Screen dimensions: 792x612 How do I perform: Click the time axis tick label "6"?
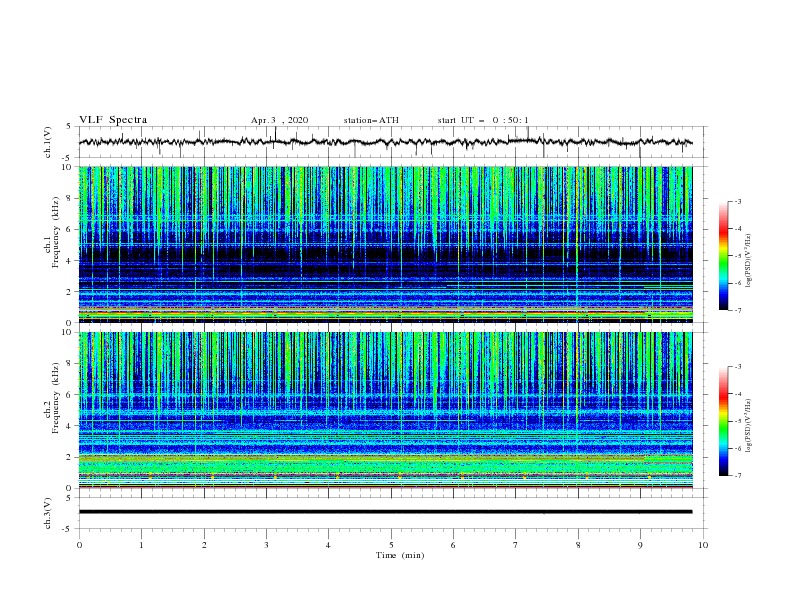[453, 545]
